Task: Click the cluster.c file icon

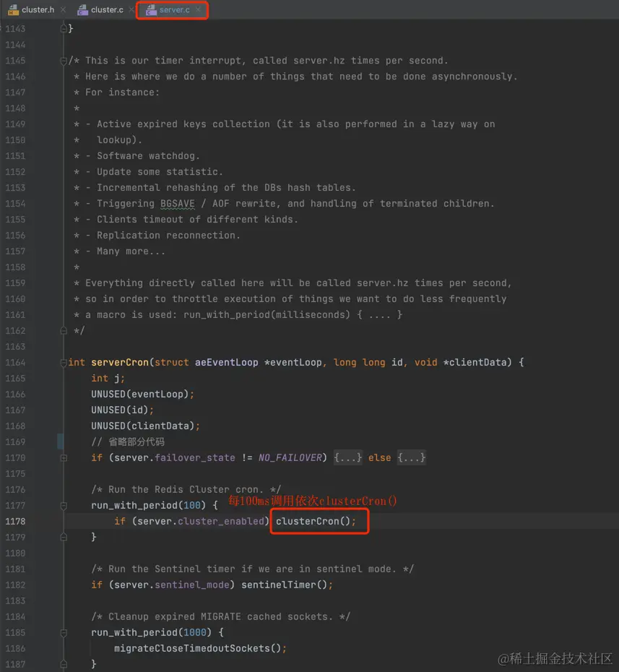Action: tap(82, 10)
